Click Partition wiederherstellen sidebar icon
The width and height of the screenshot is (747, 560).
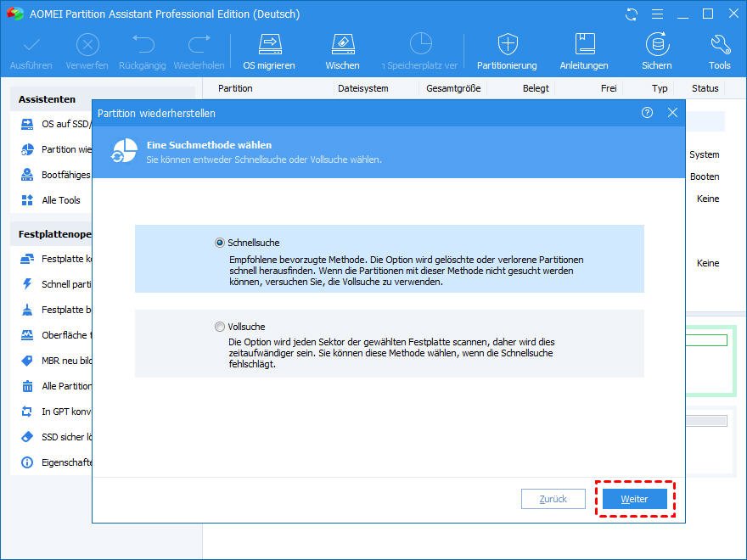tap(27, 149)
